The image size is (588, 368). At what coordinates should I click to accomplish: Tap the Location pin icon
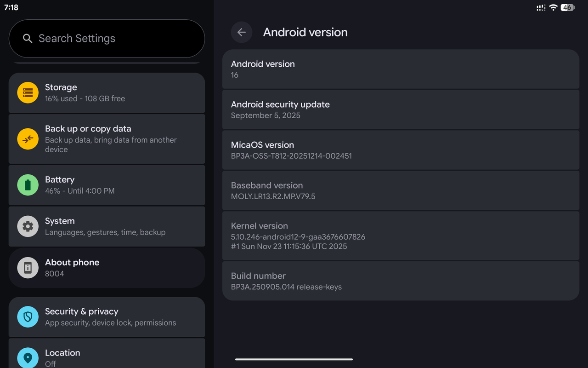(28, 357)
